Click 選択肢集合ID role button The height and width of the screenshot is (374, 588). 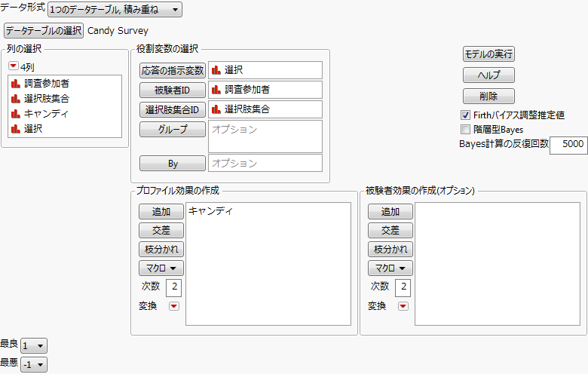173,109
